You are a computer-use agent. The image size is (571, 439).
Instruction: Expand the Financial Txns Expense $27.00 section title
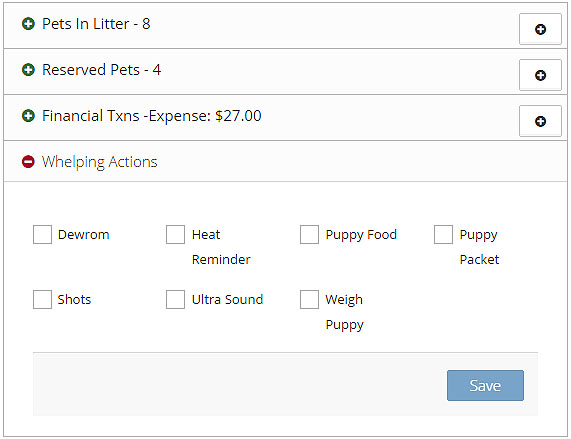click(x=151, y=116)
